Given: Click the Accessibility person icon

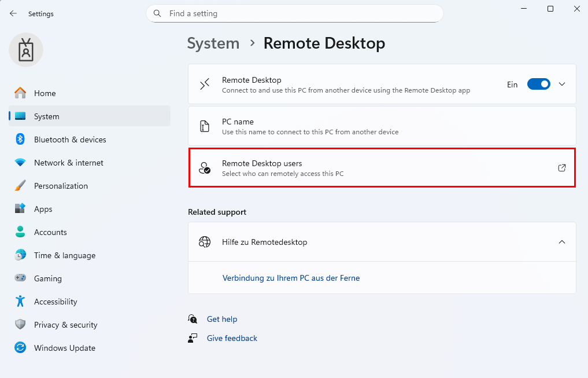Looking at the screenshot, I should click(x=20, y=302).
